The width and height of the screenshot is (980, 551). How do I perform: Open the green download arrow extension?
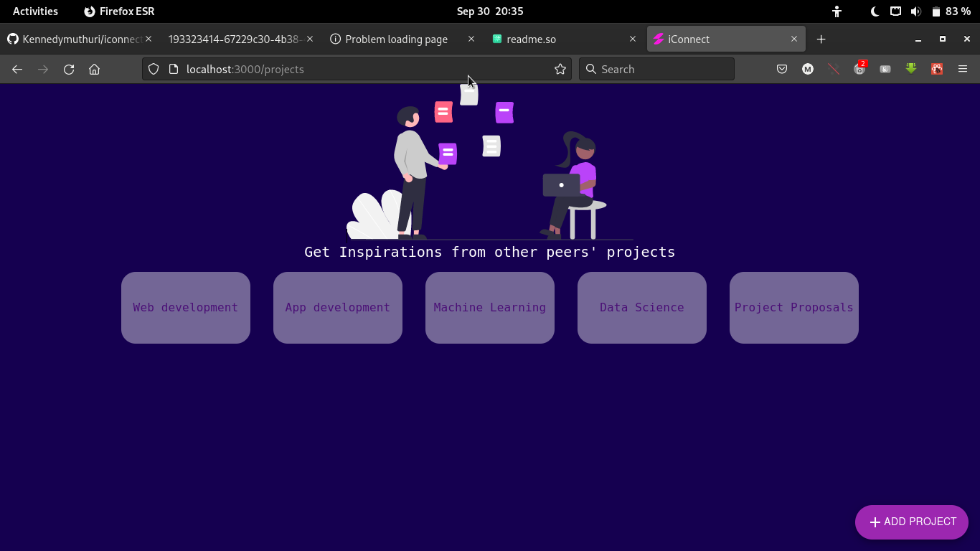(x=911, y=69)
